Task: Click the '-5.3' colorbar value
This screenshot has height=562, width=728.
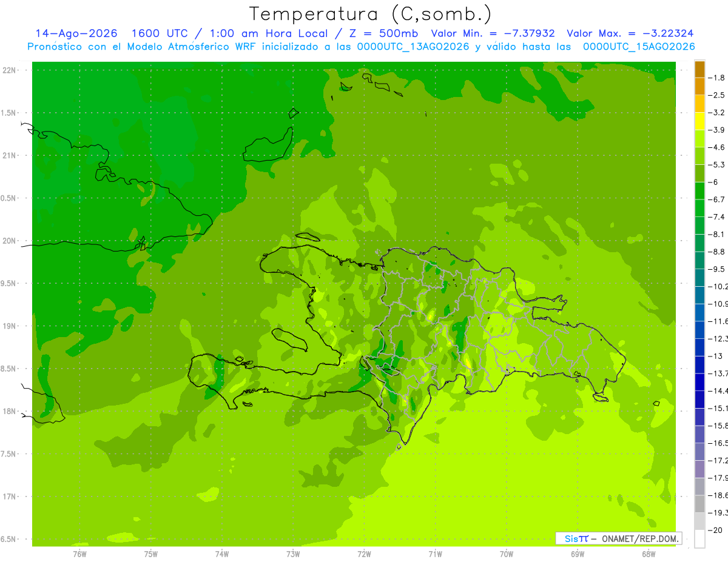Action: point(716,164)
